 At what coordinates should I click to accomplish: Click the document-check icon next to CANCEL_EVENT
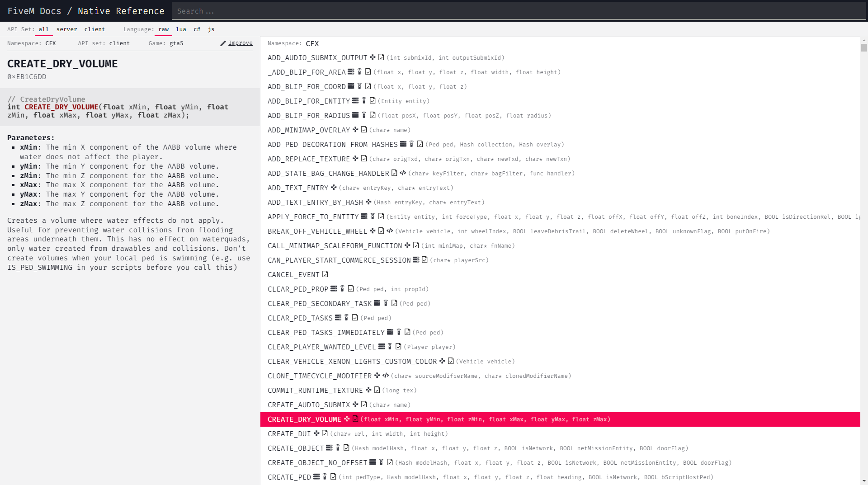325,274
